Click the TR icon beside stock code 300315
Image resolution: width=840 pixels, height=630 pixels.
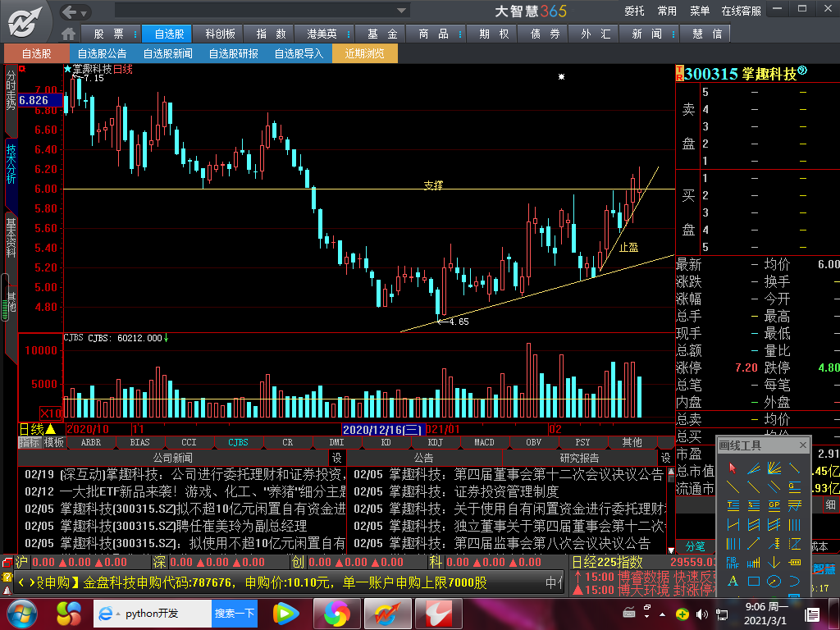pos(679,73)
